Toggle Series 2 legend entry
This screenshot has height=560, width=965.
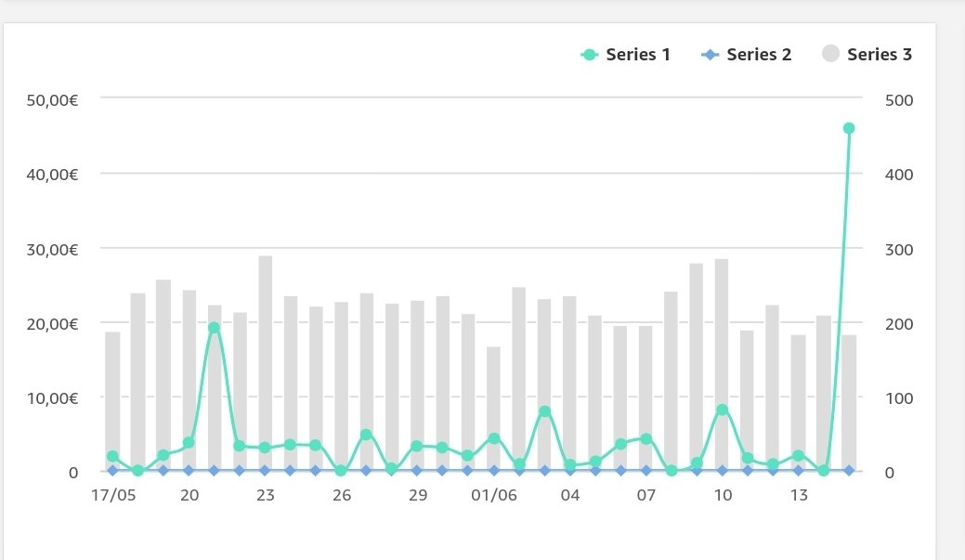click(x=746, y=55)
